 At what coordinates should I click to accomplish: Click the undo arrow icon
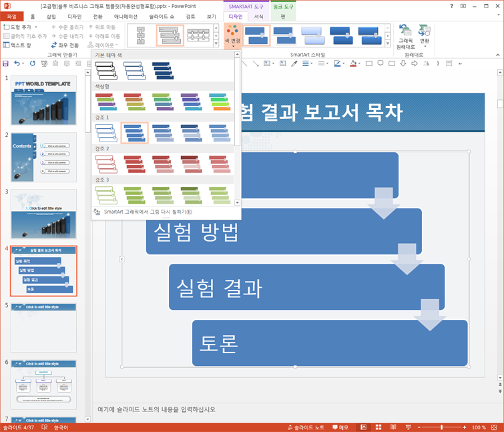tap(17, 63)
